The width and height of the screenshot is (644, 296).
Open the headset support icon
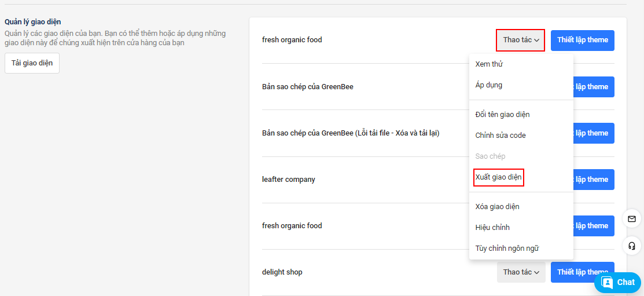[x=632, y=246]
